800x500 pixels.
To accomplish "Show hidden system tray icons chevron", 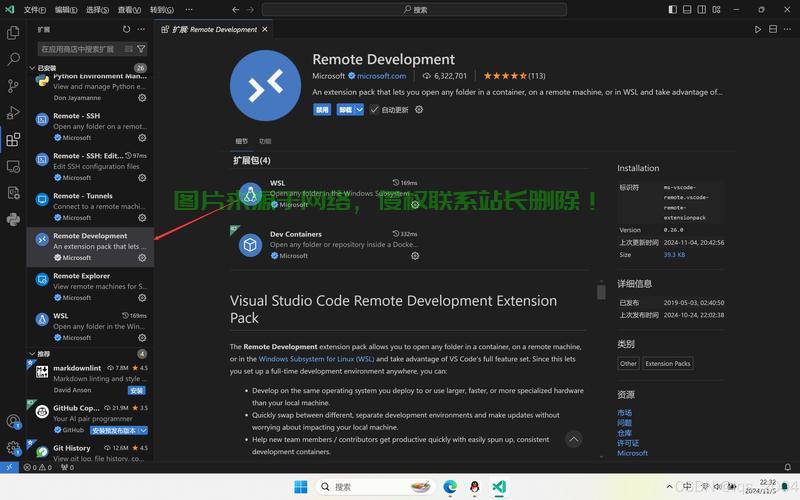I will (669, 487).
